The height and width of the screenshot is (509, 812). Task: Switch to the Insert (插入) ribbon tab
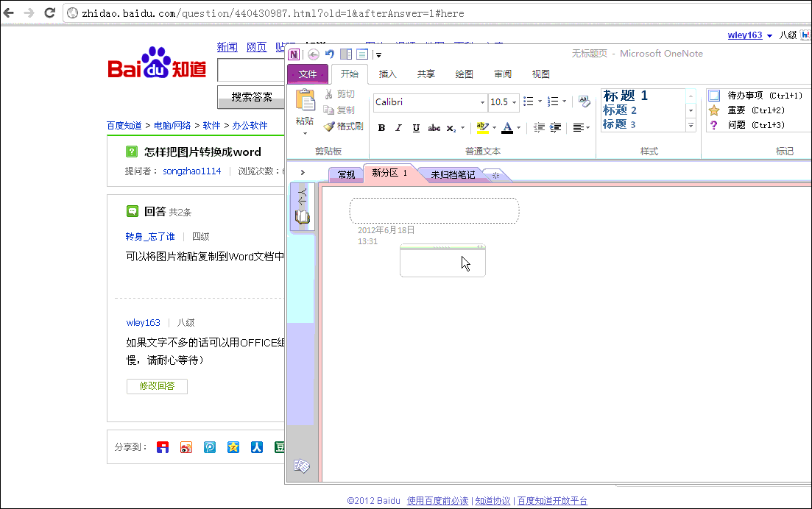[x=387, y=74]
